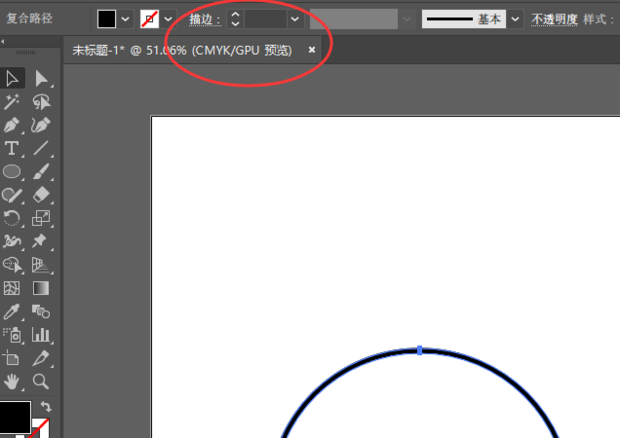The height and width of the screenshot is (438, 620).
Task: Select the Lasso tool
Action: (x=41, y=102)
